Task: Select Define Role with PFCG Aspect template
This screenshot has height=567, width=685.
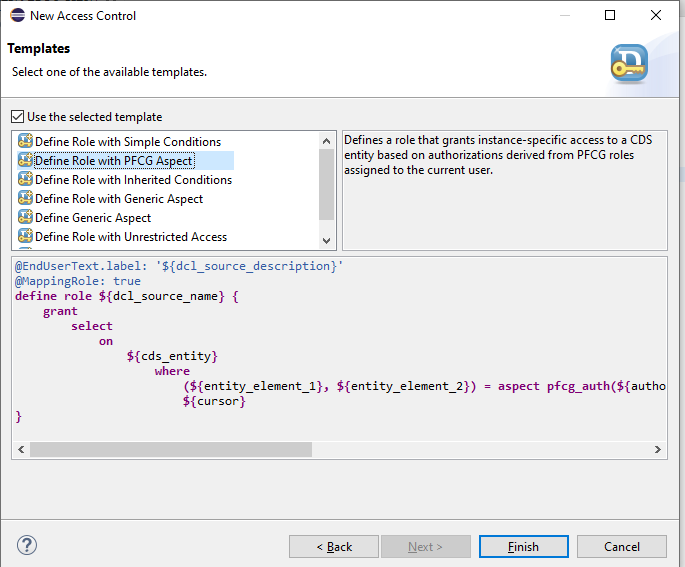Action: pos(114,161)
